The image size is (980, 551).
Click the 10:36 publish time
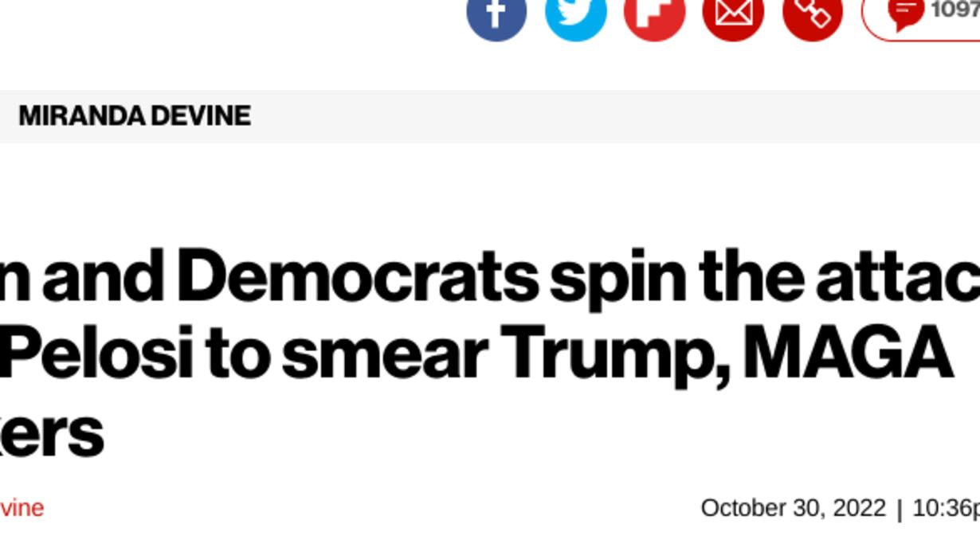[x=945, y=508]
